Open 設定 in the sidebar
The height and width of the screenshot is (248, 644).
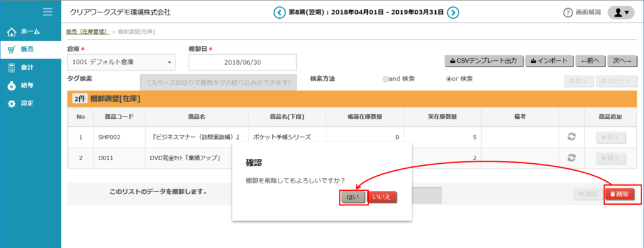[x=30, y=104]
